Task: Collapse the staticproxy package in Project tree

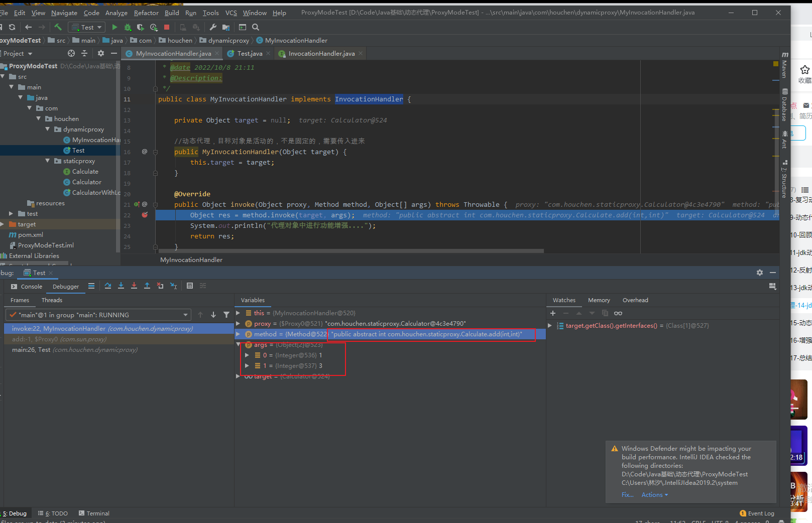Action: click(48, 161)
